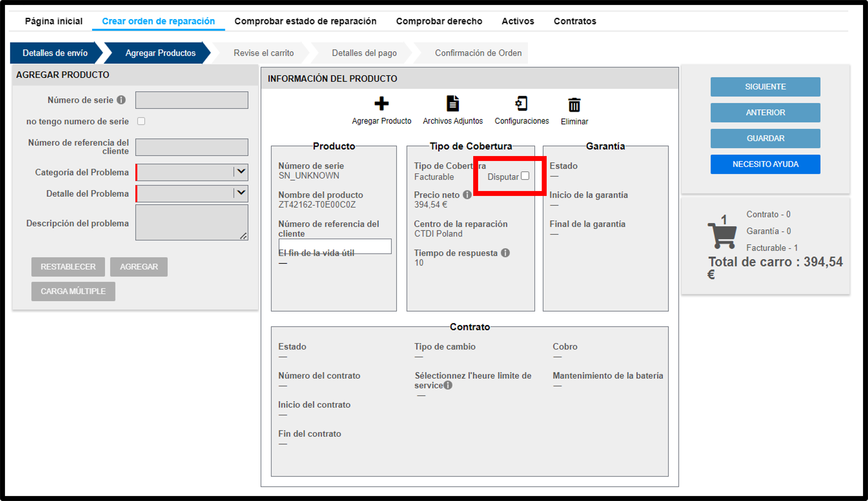868x501 pixels.
Task: Click the Agregar Producto plus icon
Action: point(381,103)
